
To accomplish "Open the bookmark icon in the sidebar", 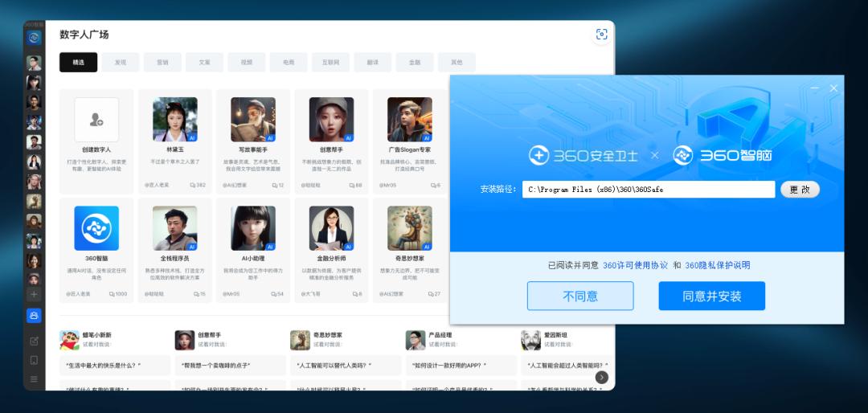I will (34, 360).
